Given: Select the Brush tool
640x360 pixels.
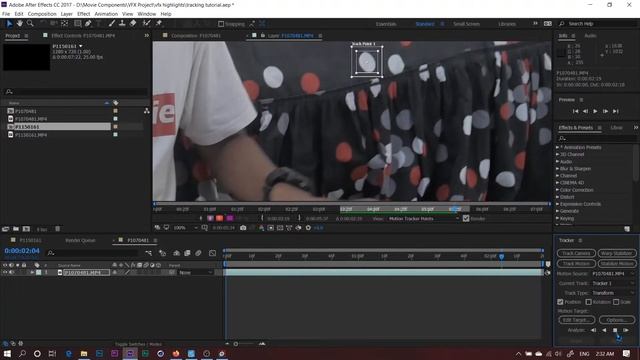Looking at the screenshot, I should tap(111, 24).
